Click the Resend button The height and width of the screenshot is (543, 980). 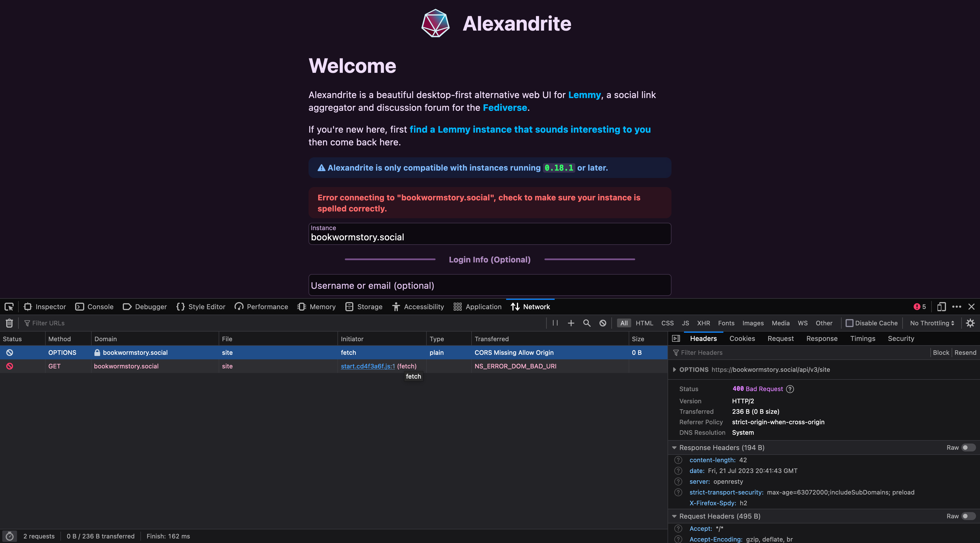[x=965, y=353]
